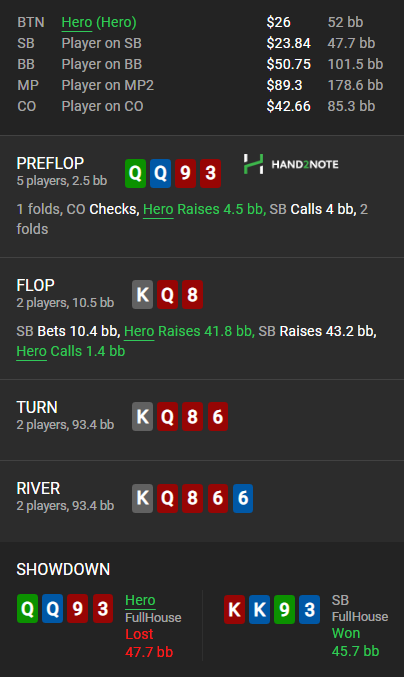
Task: Click the Hand2Note logo
Action: [x=291, y=164]
